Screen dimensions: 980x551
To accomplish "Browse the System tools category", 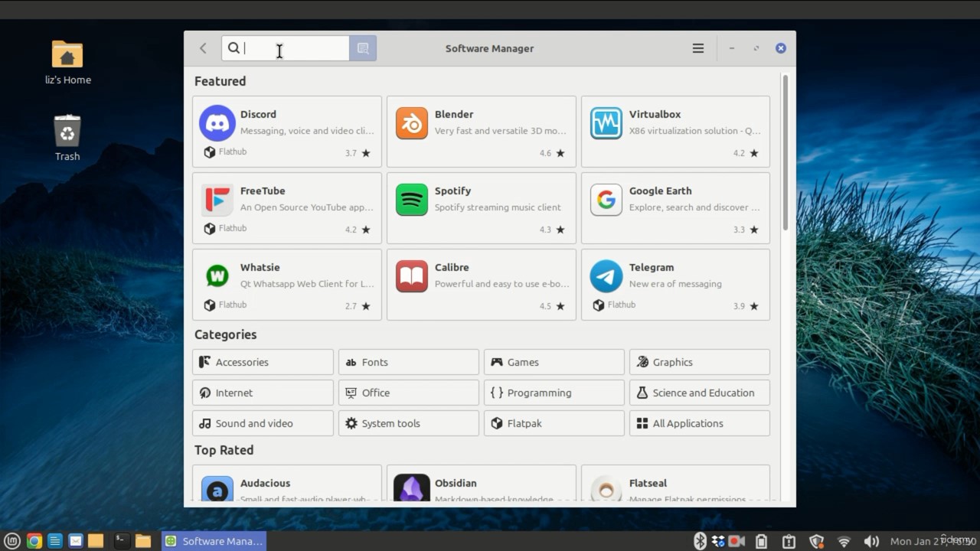I will tap(409, 423).
